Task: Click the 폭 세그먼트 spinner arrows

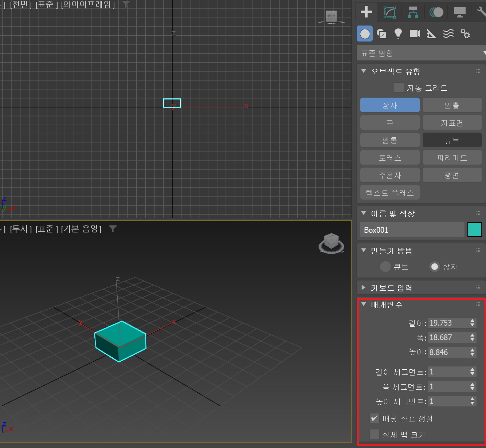Action: [x=473, y=386]
